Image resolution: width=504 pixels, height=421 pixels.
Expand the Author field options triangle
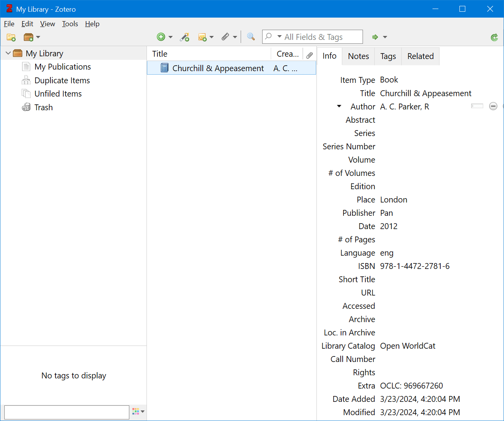click(x=339, y=106)
